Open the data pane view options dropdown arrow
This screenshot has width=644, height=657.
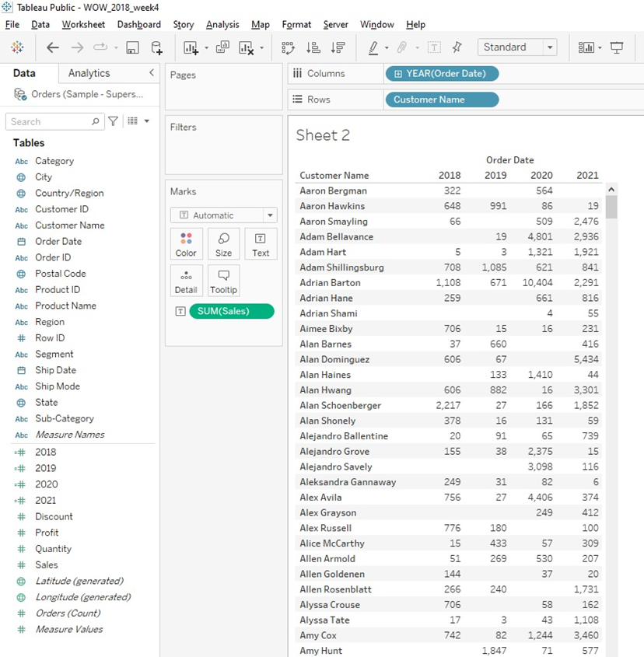147,121
